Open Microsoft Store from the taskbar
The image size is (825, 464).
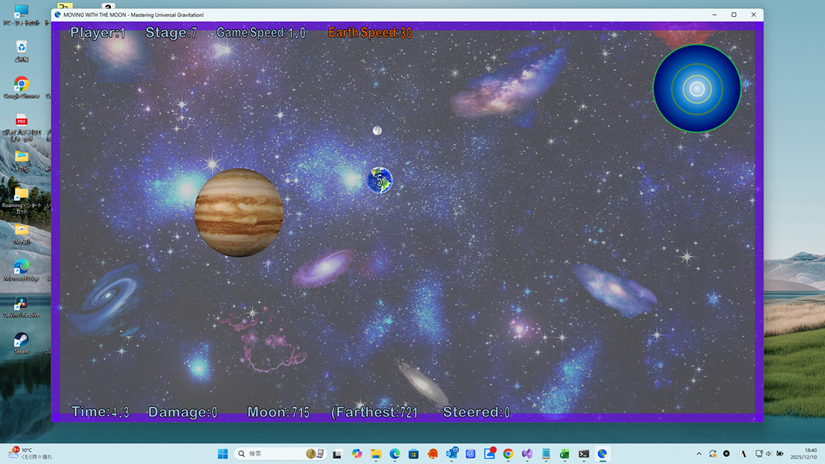click(x=414, y=453)
